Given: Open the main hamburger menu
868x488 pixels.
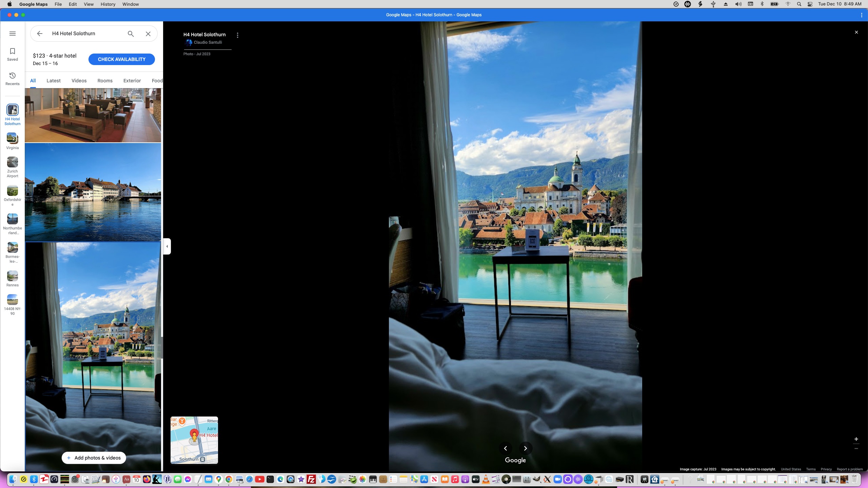Looking at the screenshot, I should (x=13, y=33).
